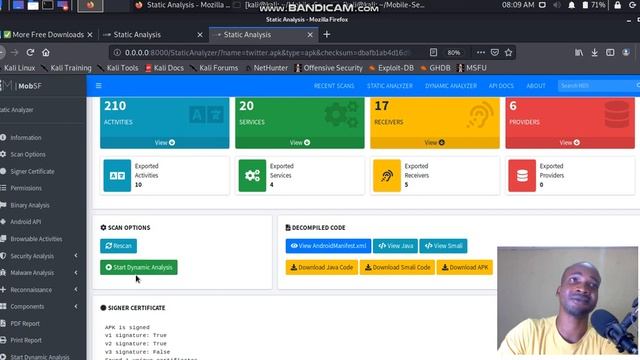Open Kali Tools bookmark
The width and height of the screenshot is (640, 360).
tap(118, 68)
